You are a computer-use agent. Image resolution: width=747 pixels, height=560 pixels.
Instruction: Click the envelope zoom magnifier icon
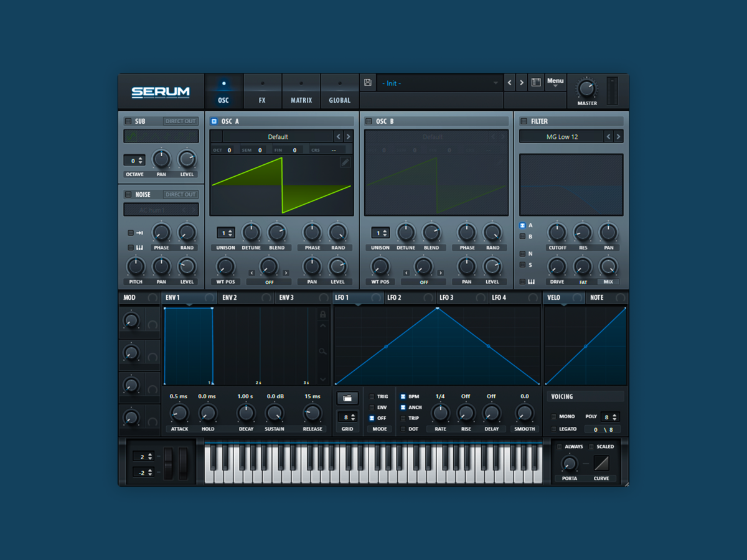pos(322,352)
